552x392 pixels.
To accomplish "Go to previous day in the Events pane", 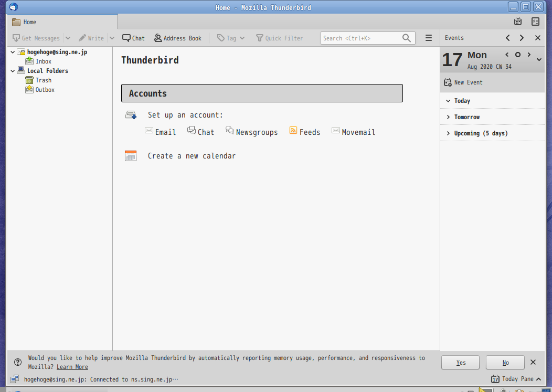I will tap(507, 54).
